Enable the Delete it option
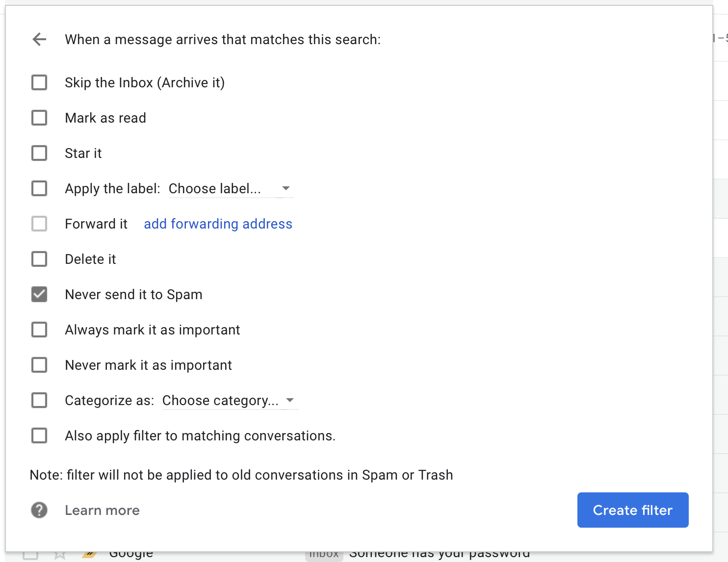Image resolution: width=728 pixels, height=562 pixels. pos(39,259)
